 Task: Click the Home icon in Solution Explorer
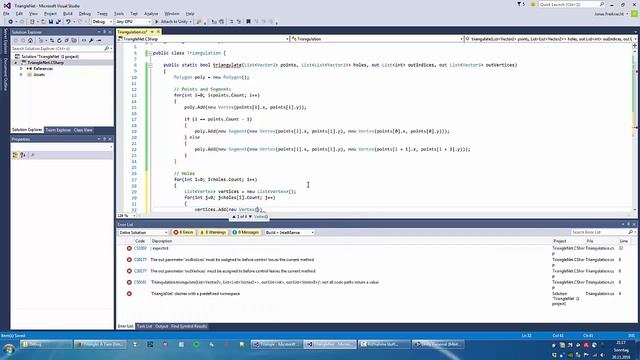[x=30, y=40]
